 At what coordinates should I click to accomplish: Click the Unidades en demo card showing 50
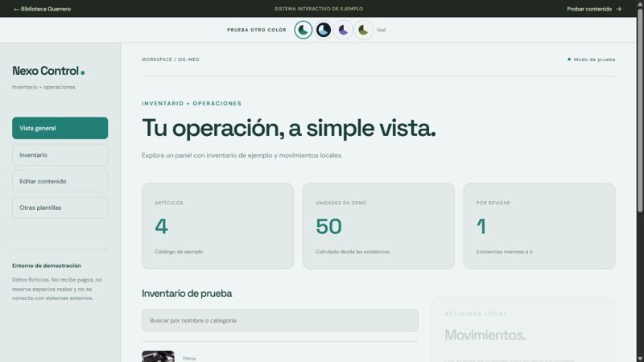point(378,226)
